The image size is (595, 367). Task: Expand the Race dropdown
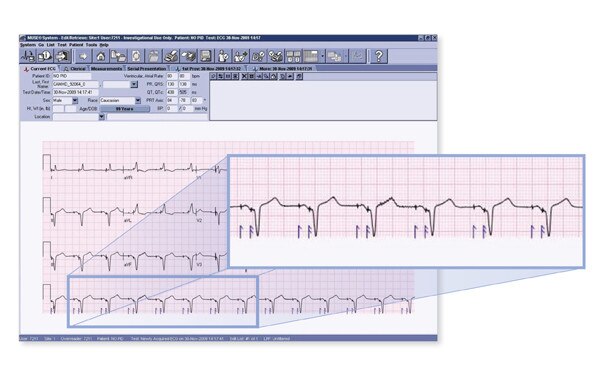[138, 101]
